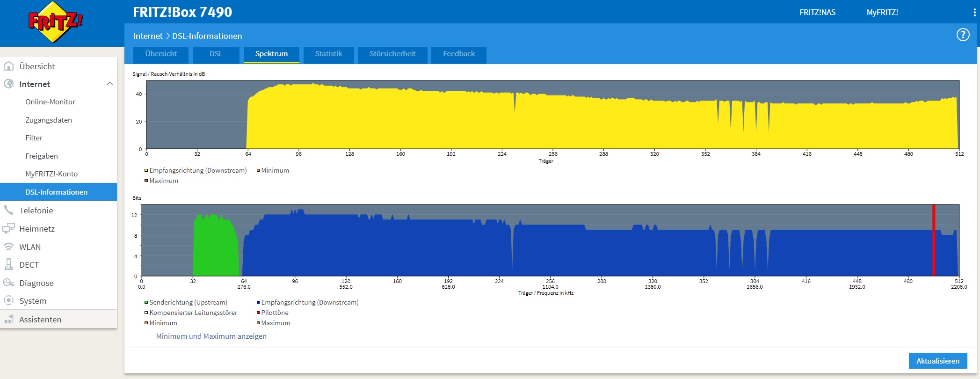Click the WLAN wifi icon

[x=8, y=247]
